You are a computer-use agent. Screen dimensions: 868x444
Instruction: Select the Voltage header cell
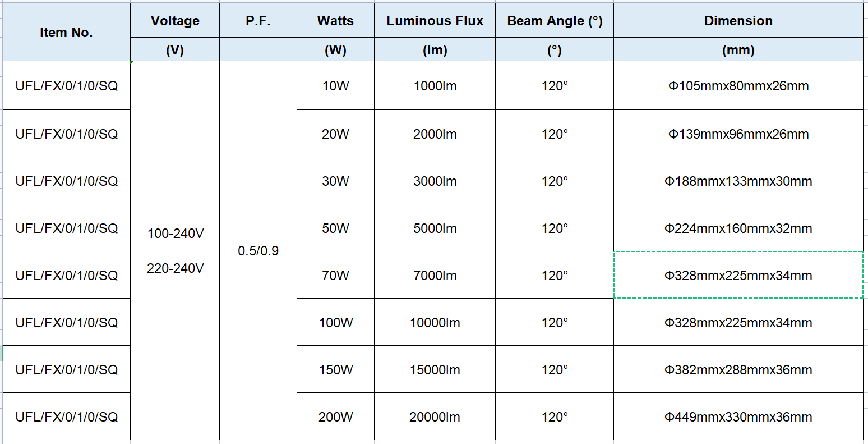[175, 21]
